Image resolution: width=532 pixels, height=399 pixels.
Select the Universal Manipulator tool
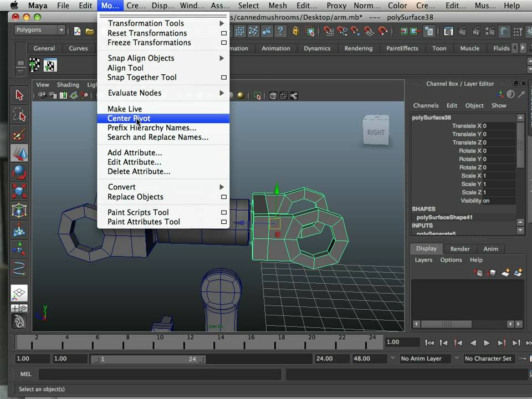tap(19, 211)
